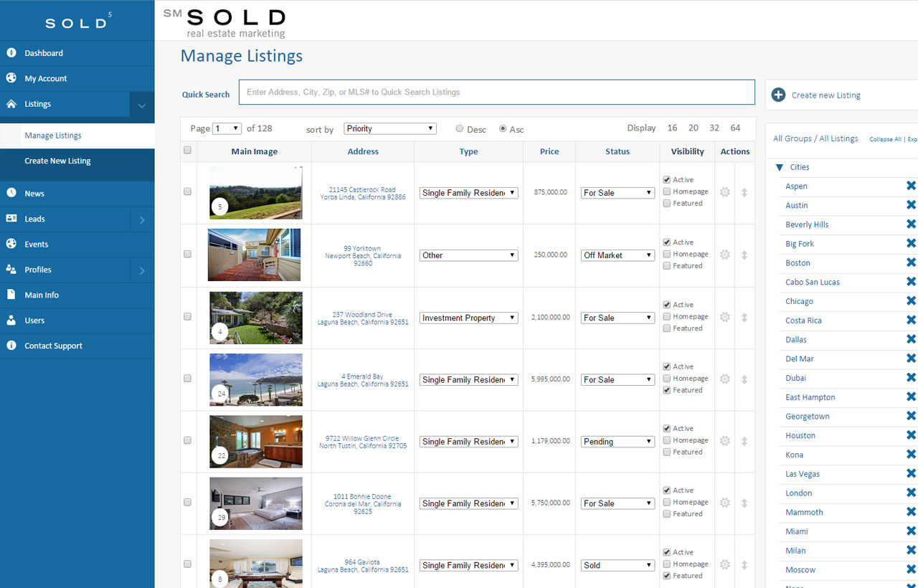Open the sort by Priority dropdown
The image size is (918, 588).
pyautogui.click(x=390, y=128)
